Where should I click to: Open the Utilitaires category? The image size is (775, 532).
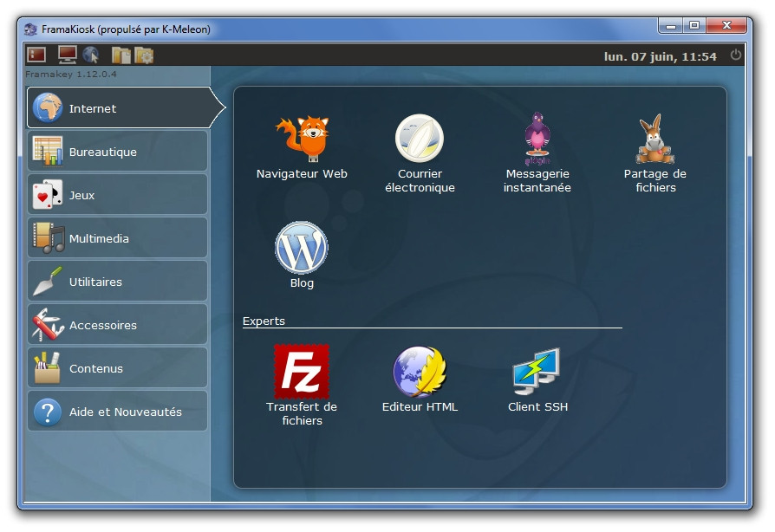117,281
